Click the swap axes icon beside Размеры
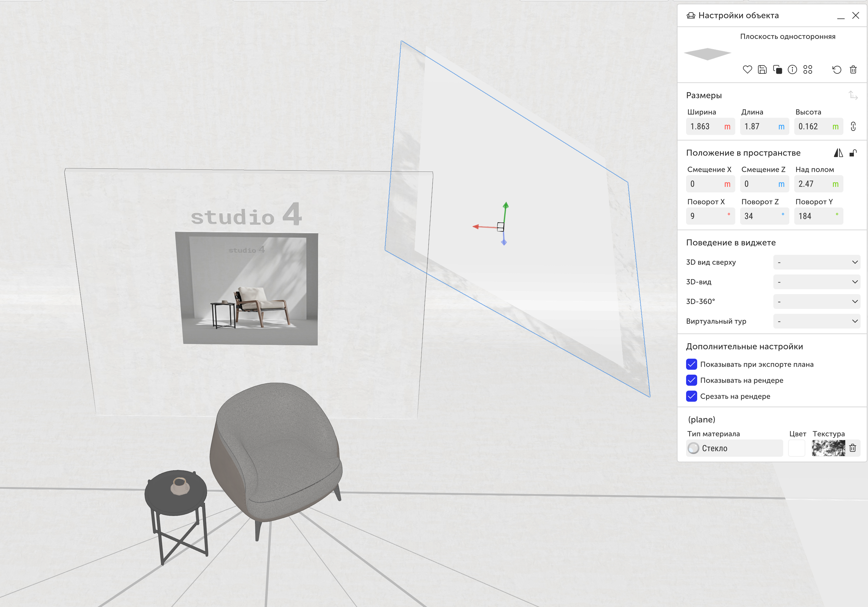868x607 pixels. click(853, 95)
